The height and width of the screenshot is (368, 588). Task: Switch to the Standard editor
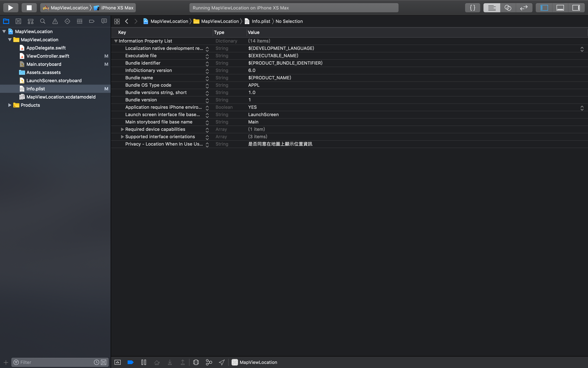(492, 8)
